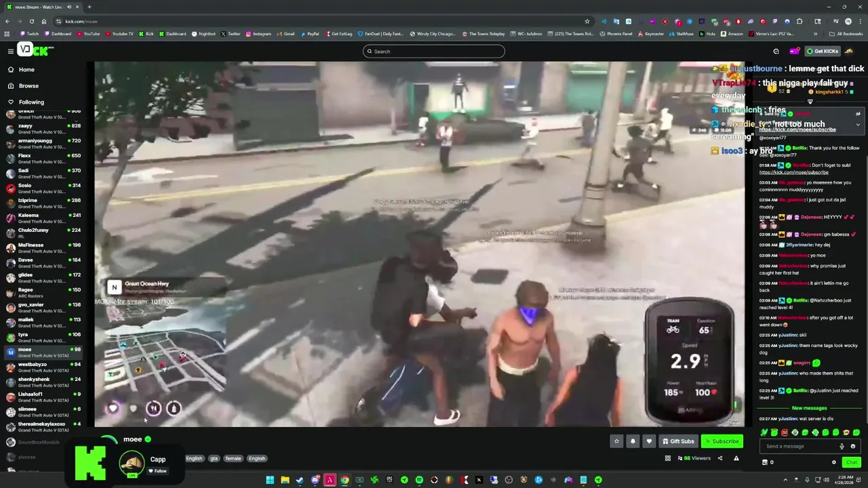Click the moee streamer name
The height and width of the screenshot is (488, 868).
(x=132, y=439)
